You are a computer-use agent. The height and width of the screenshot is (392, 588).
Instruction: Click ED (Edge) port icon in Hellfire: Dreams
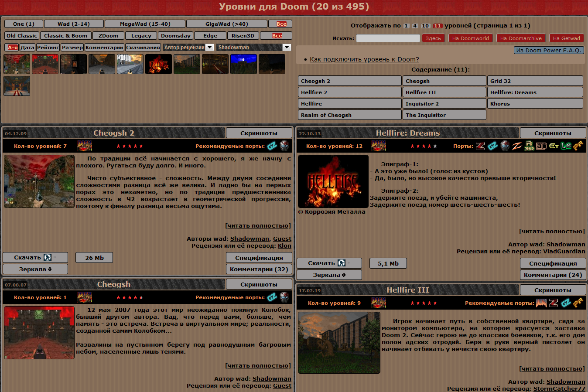coord(541,146)
